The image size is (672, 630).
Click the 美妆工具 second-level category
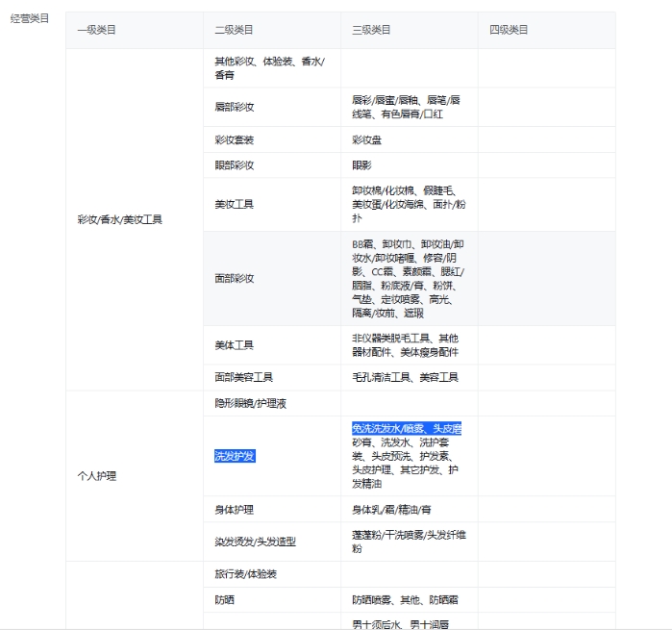click(x=235, y=204)
